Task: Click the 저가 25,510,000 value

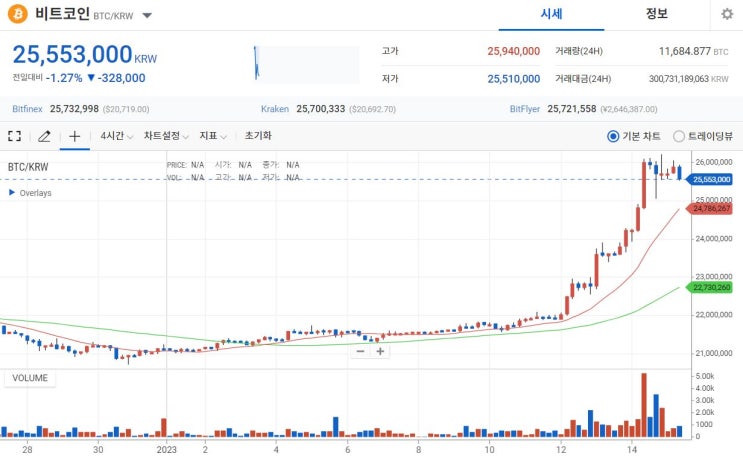Action: (x=514, y=79)
